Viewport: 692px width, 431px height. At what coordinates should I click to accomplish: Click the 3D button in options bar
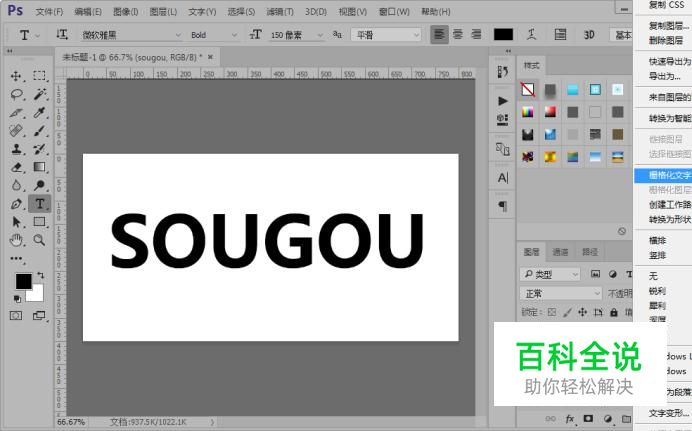(x=589, y=34)
